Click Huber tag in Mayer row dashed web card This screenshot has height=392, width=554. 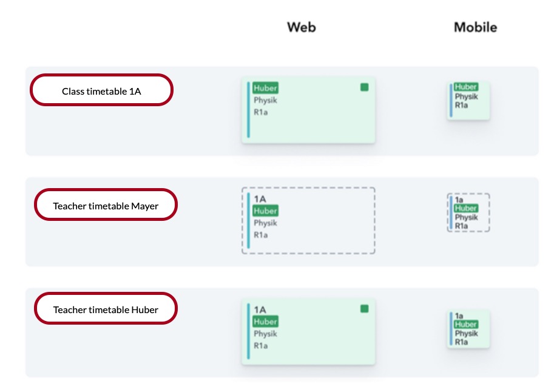coord(265,211)
